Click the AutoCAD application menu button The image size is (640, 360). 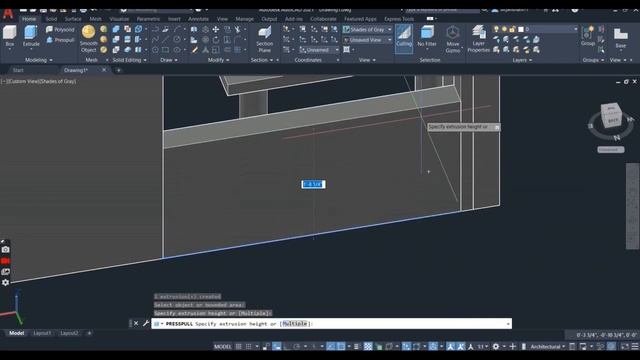click(x=8, y=14)
